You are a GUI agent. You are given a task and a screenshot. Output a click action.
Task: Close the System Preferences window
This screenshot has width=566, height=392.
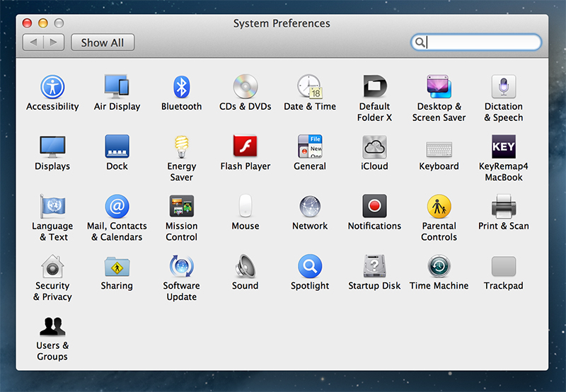pyautogui.click(x=27, y=23)
